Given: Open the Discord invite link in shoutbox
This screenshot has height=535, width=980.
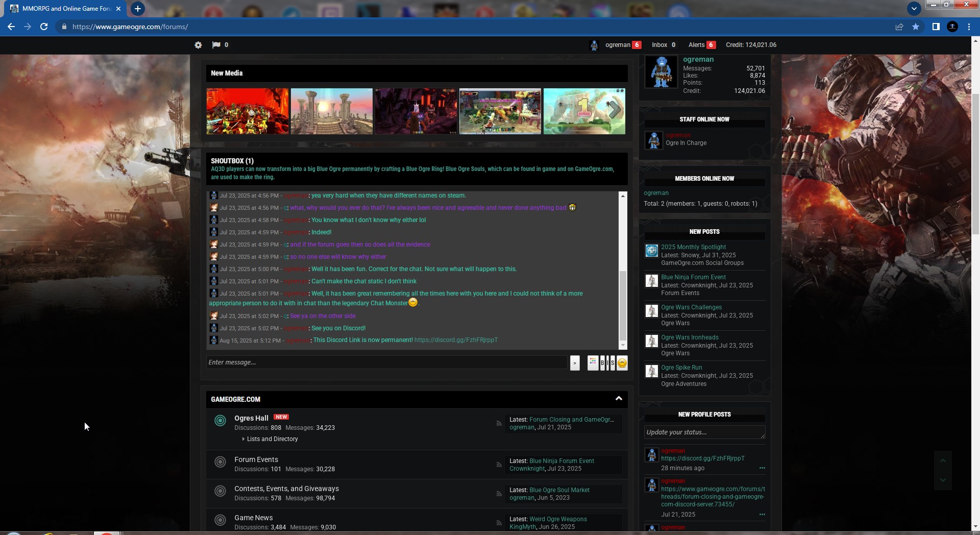Looking at the screenshot, I should 456,340.
